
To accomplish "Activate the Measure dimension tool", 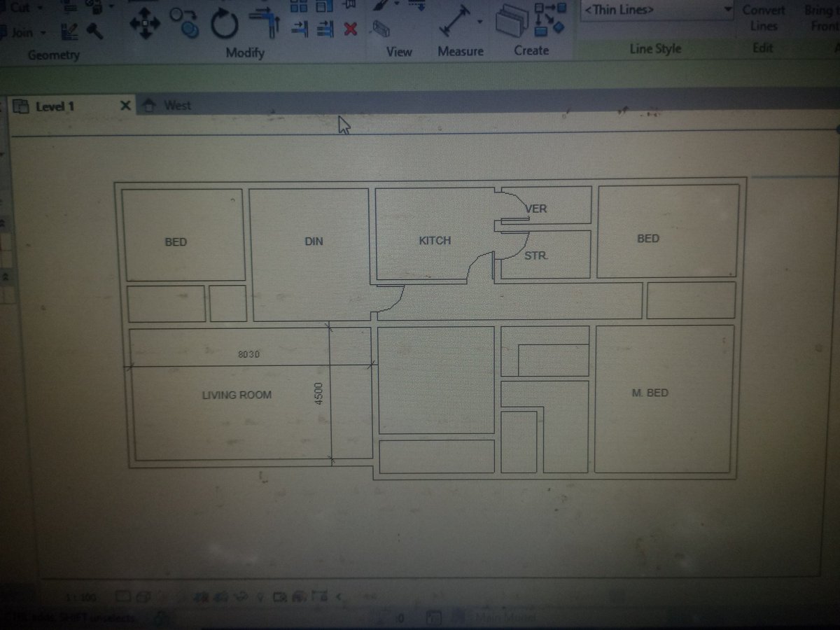I will click(x=455, y=21).
